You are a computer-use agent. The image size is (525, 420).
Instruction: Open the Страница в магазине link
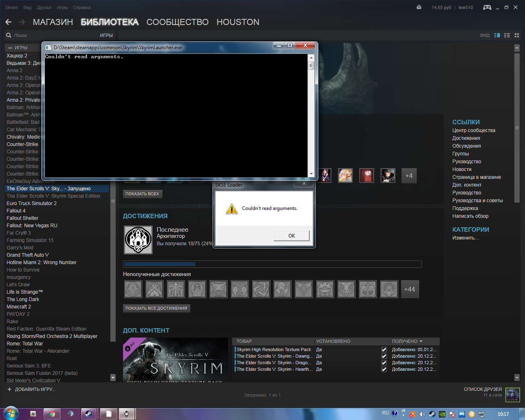click(x=477, y=177)
